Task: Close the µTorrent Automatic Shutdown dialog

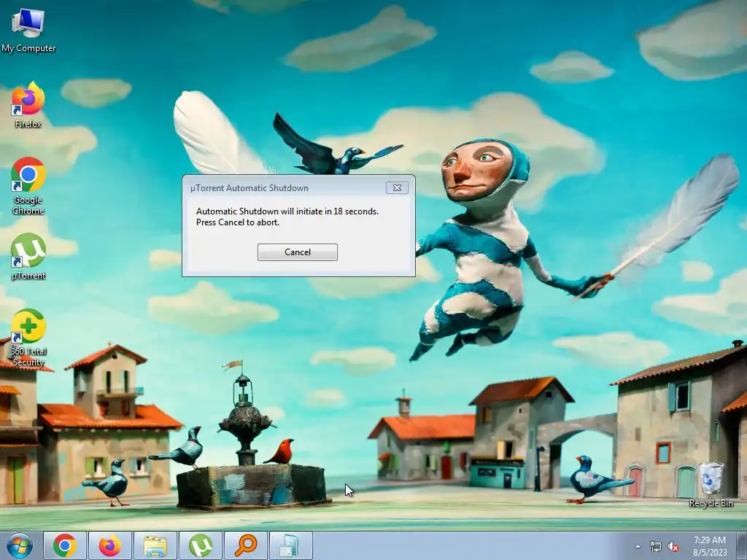Action: click(397, 187)
